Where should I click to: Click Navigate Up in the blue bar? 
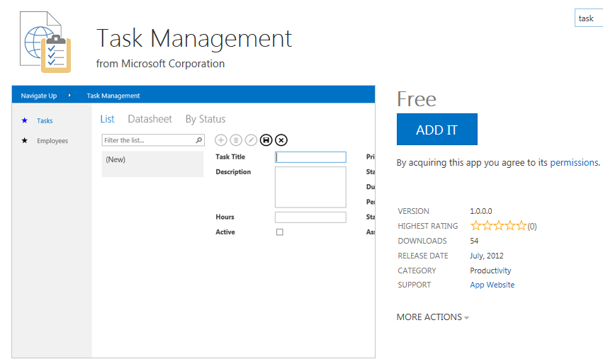click(39, 96)
